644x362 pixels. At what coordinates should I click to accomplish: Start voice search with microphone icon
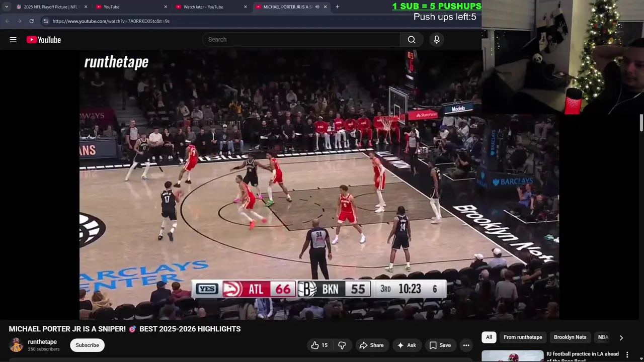[437, 40]
